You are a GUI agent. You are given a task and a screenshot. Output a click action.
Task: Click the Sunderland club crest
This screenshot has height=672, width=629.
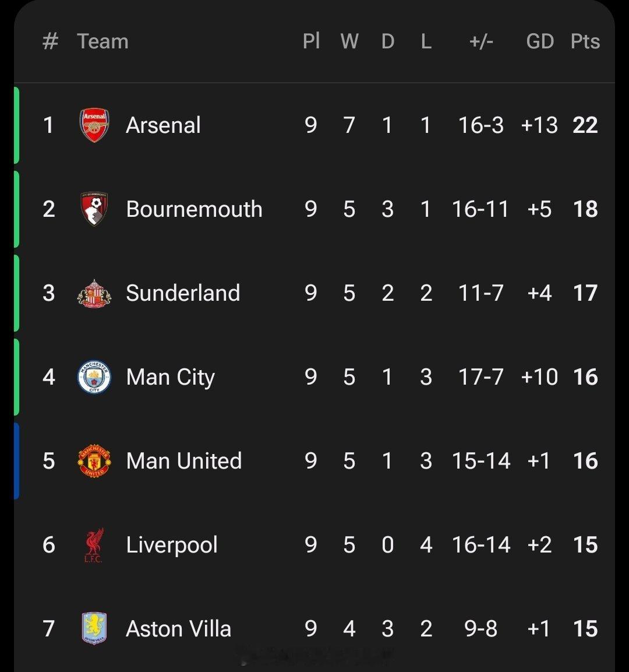(94, 293)
